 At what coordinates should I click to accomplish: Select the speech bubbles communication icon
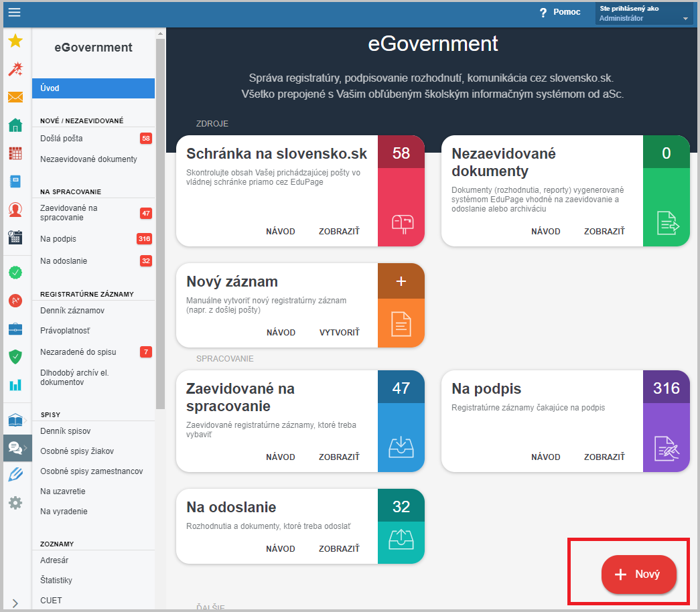[15, 448]
